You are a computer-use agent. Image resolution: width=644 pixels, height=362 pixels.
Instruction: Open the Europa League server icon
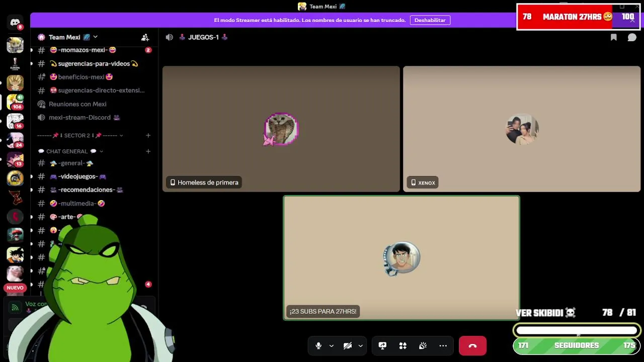point(15,64)
